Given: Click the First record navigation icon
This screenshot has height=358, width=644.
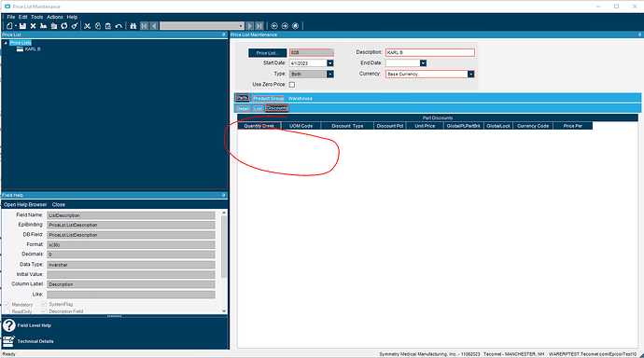Looking at the screenshot, I should click(x=144, y=26).
